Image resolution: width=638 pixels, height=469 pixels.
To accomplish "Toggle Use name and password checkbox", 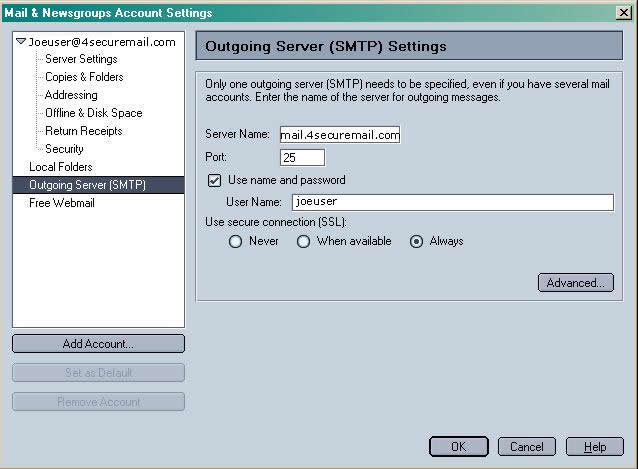I will coord(214,181).
